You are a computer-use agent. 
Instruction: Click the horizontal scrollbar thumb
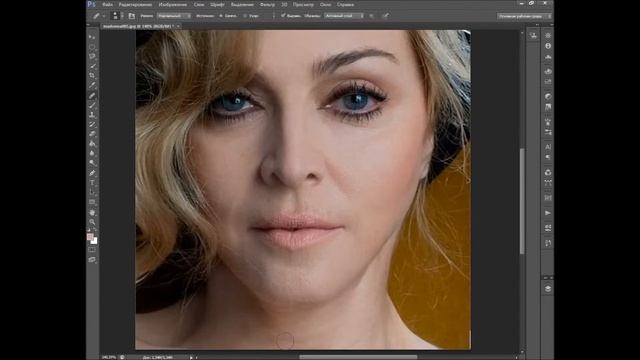pos(358,357)
